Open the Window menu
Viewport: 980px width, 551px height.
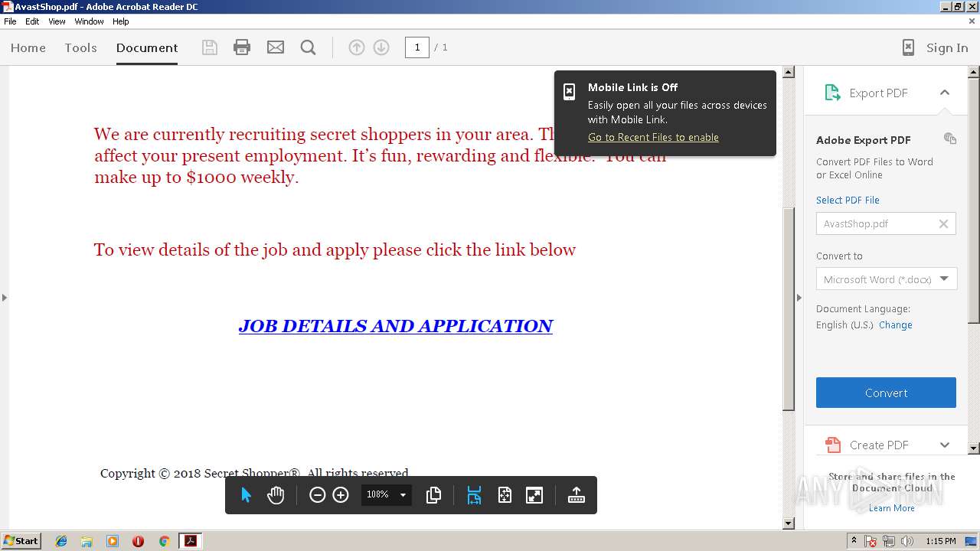pyautogui.click(x=89, y=21)
